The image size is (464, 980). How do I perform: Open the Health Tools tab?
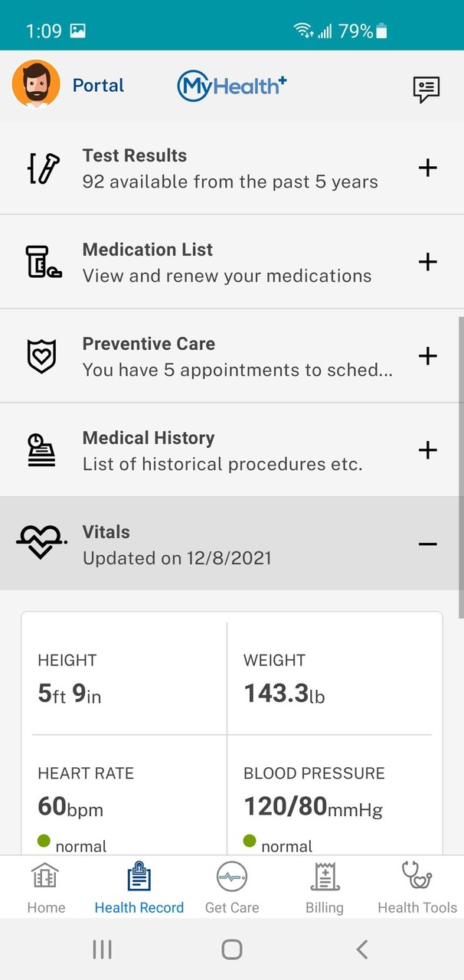[417, 888]
